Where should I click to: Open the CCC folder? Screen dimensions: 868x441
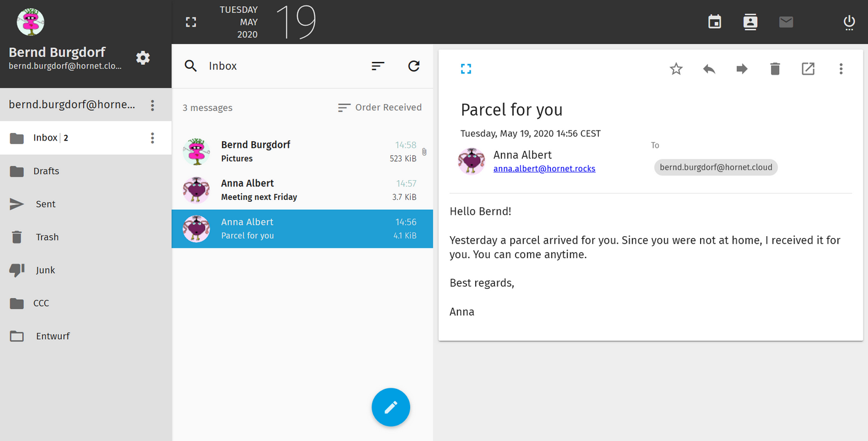point(86,303)
